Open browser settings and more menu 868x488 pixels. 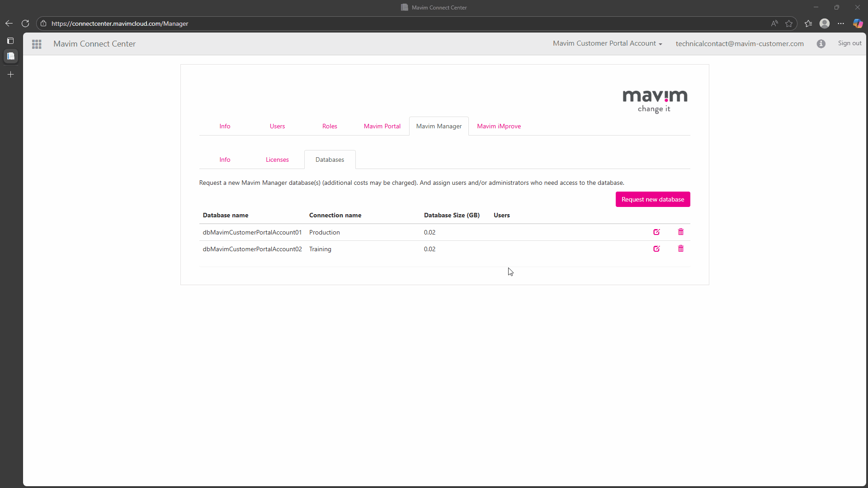tap(841, 23)
